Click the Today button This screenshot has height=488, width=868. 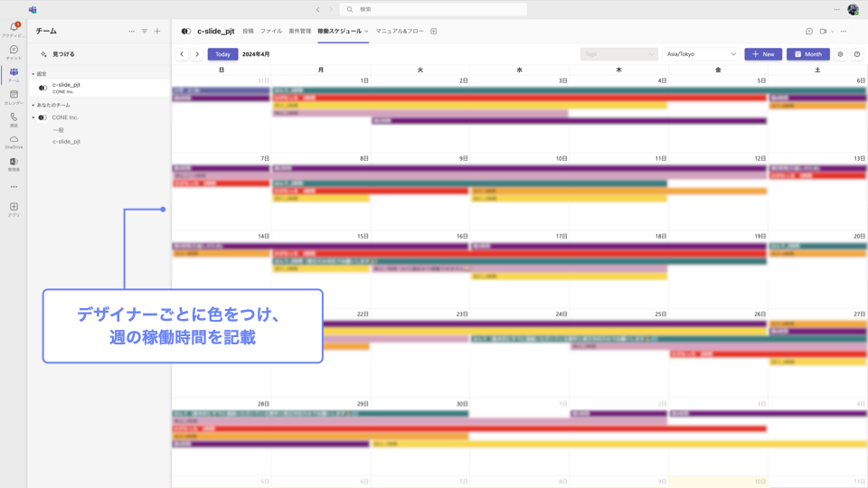(x=222, y=54)
